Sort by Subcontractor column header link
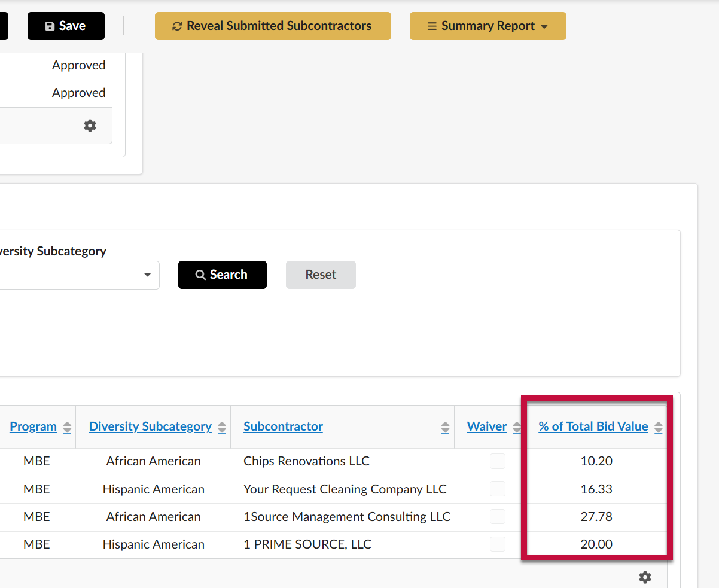The image size is (719, 588). [x=283, y=426]
